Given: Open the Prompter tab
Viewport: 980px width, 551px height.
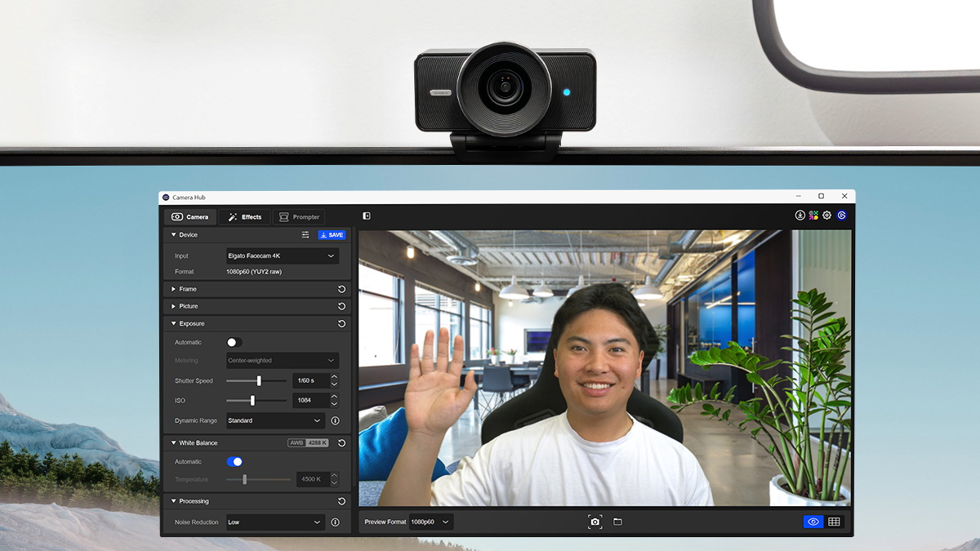Looking at the screenshot, I should point(299,217).
